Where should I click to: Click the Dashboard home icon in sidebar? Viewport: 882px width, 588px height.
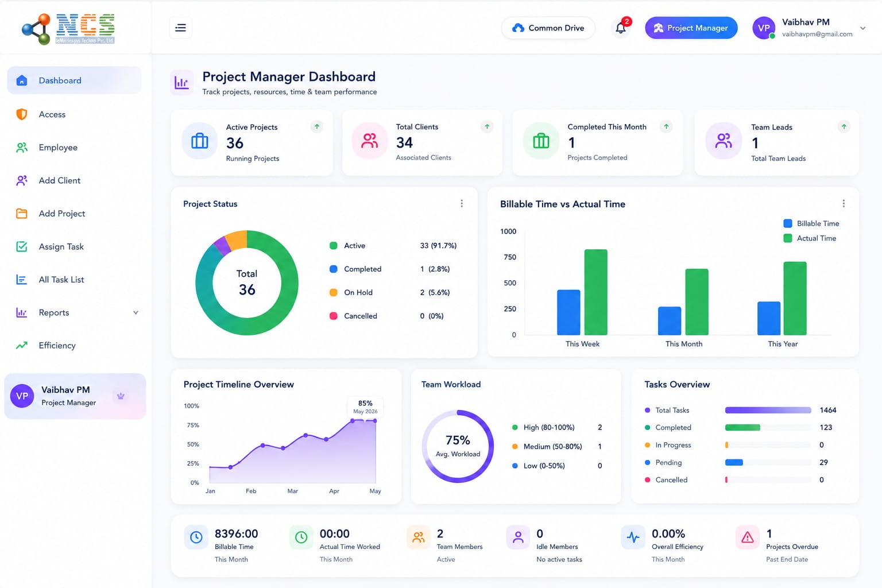click(22, 80)
